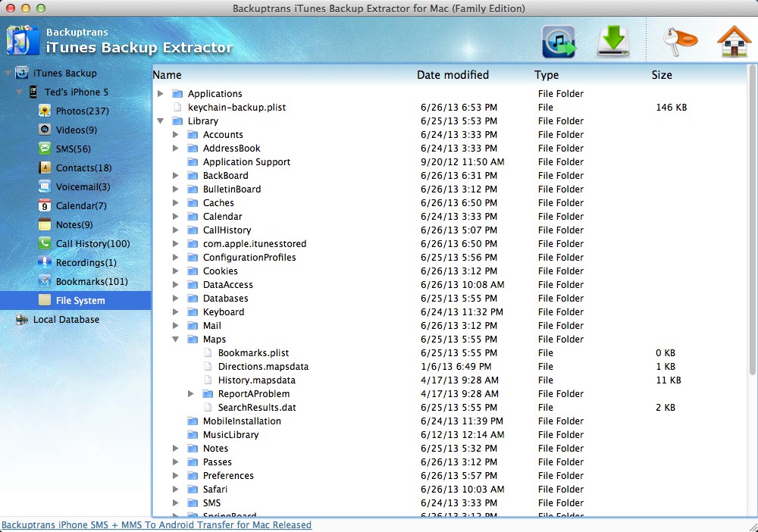758x532 pixels.
Task: Expand the Mail folder
Action: [176, 326]
